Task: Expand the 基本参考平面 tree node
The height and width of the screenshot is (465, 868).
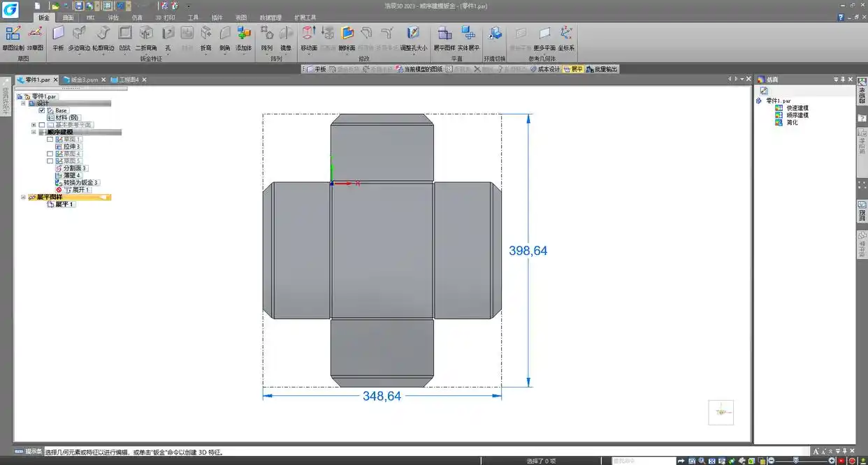Action: pos(34,125)
